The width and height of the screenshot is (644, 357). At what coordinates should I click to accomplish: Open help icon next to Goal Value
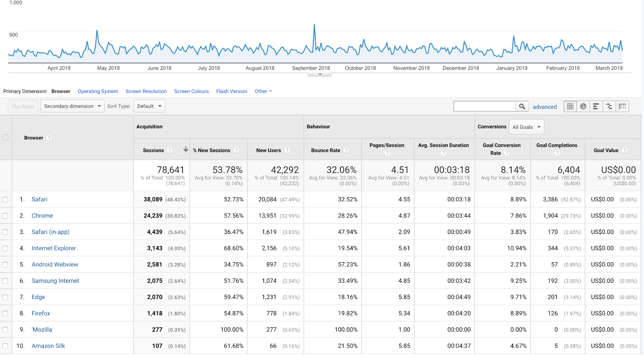pyautogui.click(x=625, y=150)
